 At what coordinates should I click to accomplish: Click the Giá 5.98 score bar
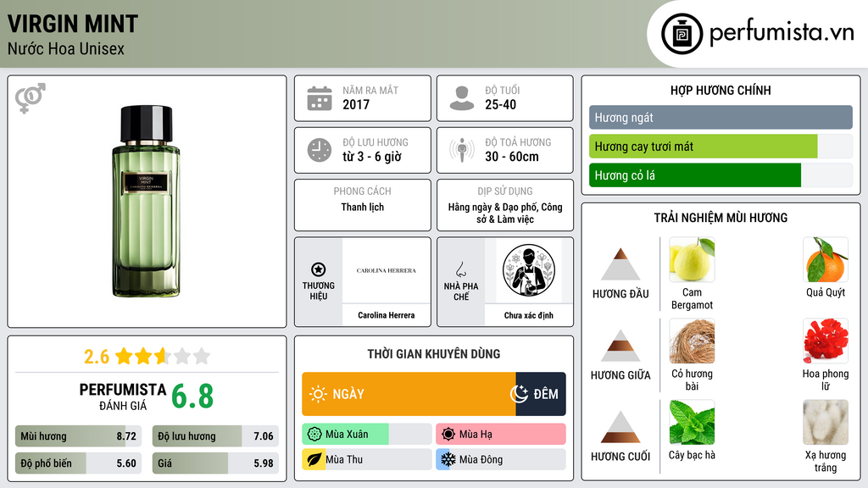215,463
